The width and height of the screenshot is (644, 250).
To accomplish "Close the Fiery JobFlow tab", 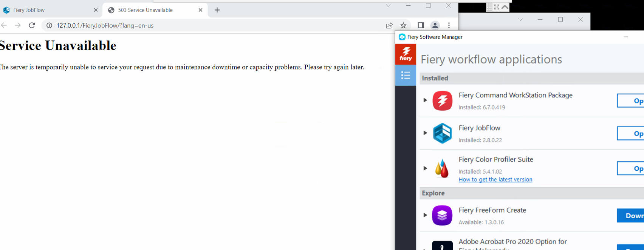I will [96, 10].
